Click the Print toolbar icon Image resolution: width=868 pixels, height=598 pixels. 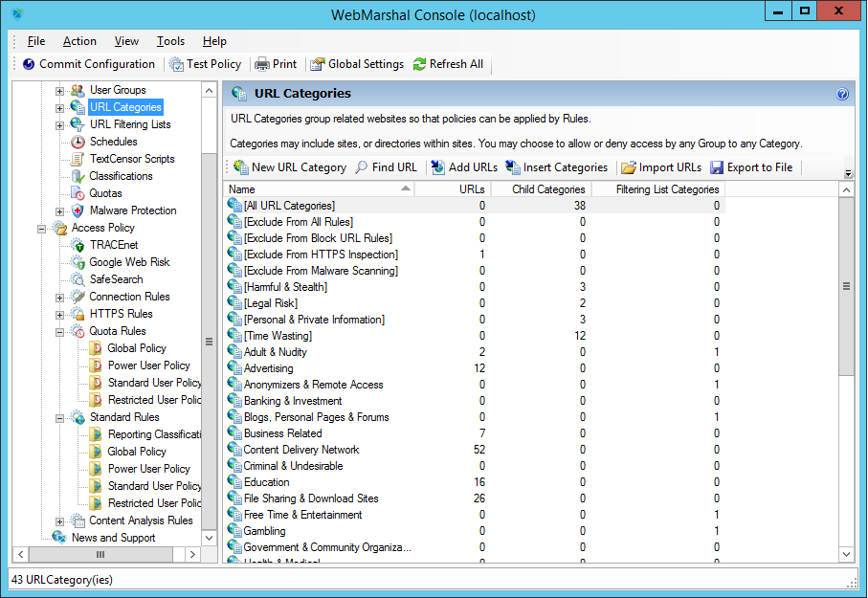(x=262, y=64)
